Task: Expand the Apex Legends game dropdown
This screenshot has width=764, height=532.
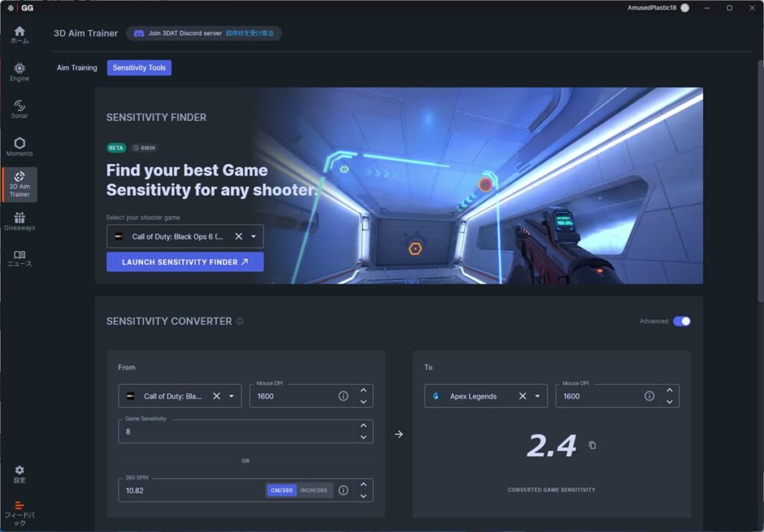Action: pyautogui.click(x=537, y=396)
